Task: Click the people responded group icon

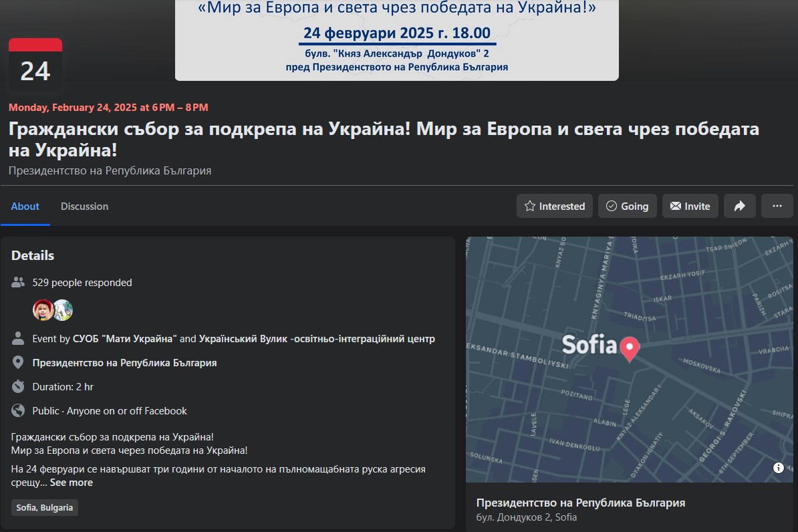Action: coord(18,283)
